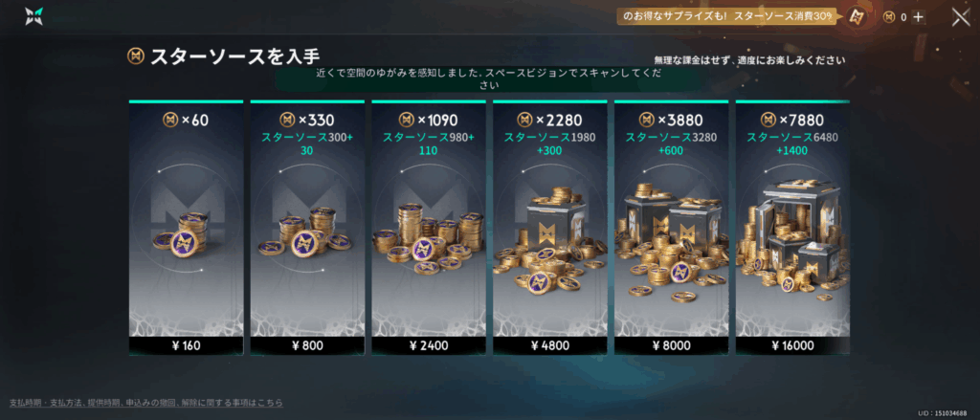Screen dimensions: 980x420
Task: Buy the ¥160 package
Action: click(187, 345)
